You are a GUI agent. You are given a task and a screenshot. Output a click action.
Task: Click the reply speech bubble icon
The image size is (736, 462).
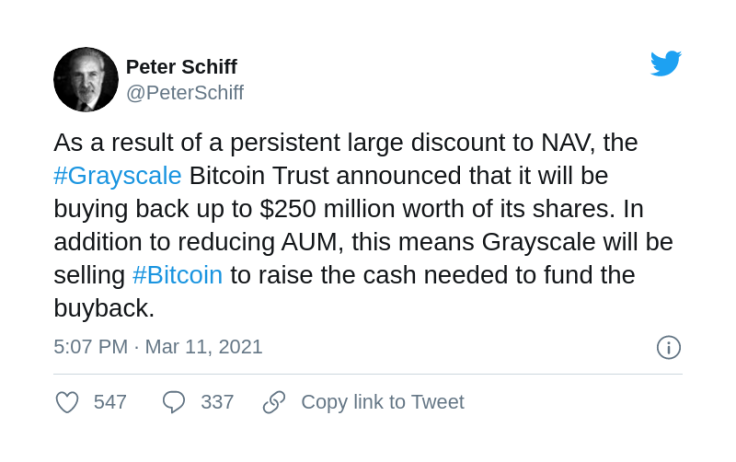click(x=174, y=402)
